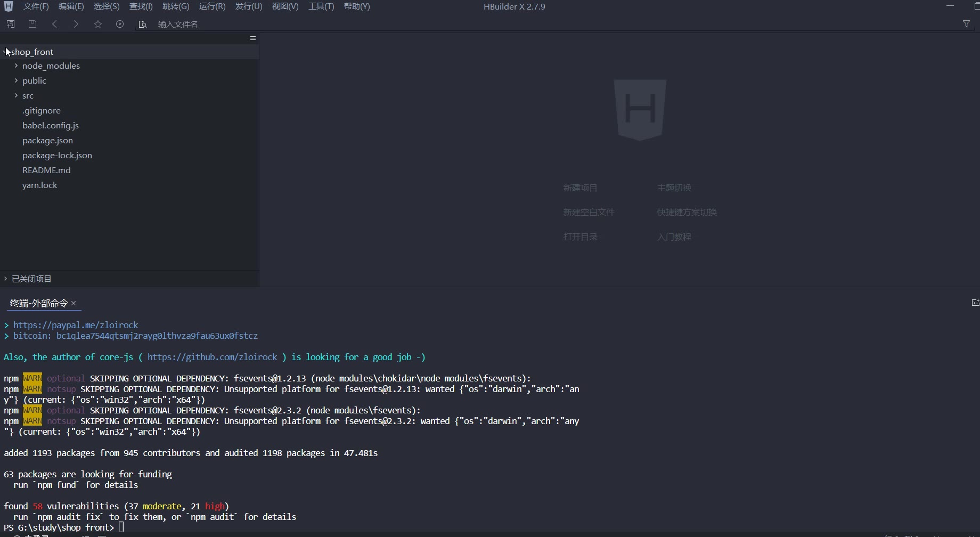Go back with the left arrow
980x537 pixels.
[54, 24]
